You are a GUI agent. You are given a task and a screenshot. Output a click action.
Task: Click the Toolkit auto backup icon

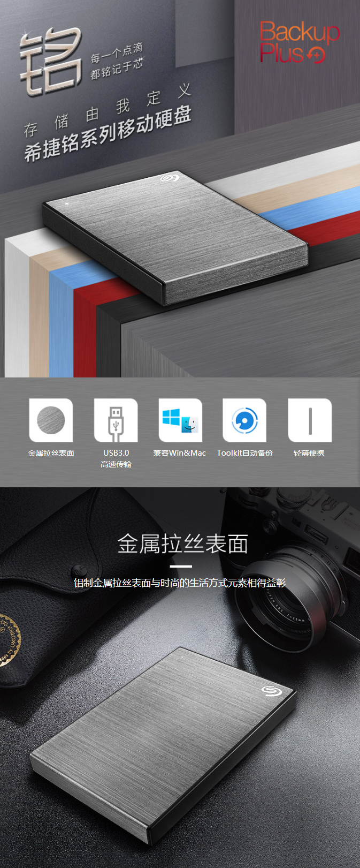tap(244, 420)
